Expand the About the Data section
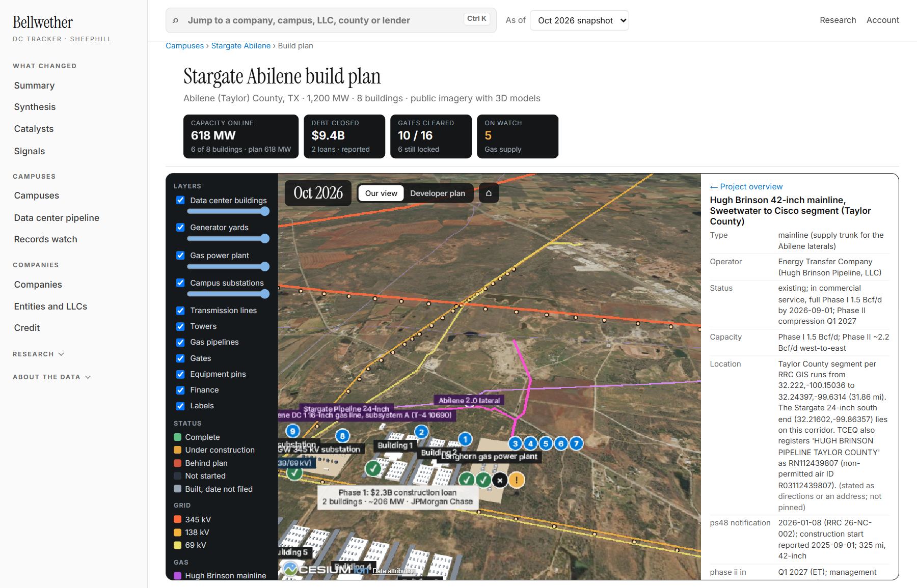The image size is (917, 588). [51, 377]
